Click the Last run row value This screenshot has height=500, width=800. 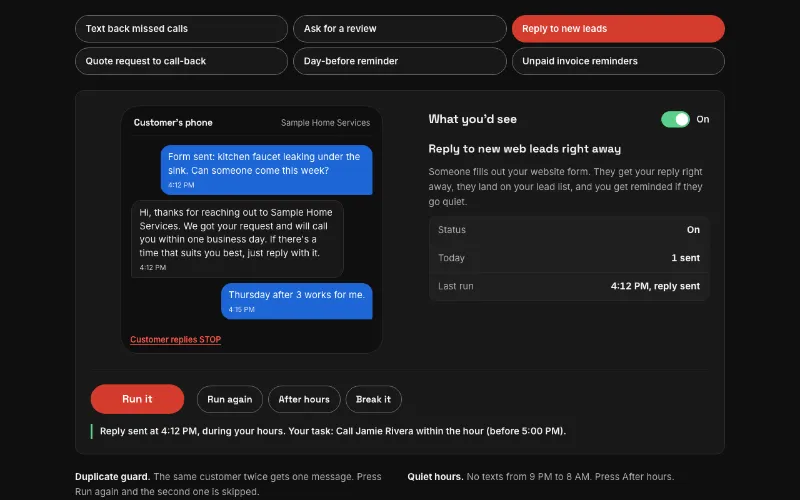655,286
